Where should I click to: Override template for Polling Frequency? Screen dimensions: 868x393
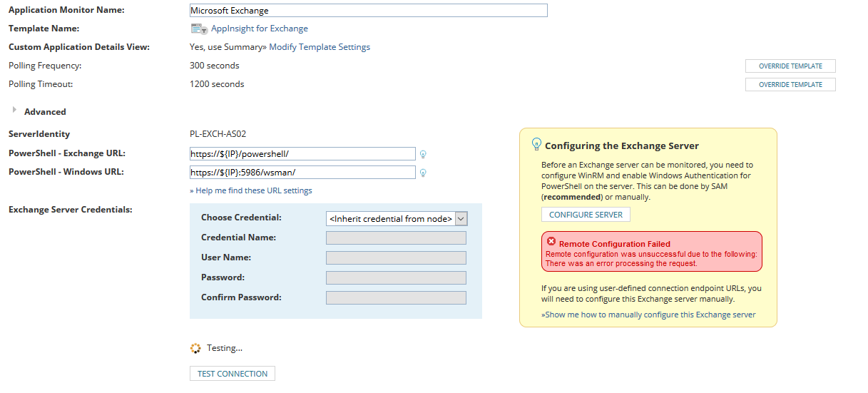(790, 66)
